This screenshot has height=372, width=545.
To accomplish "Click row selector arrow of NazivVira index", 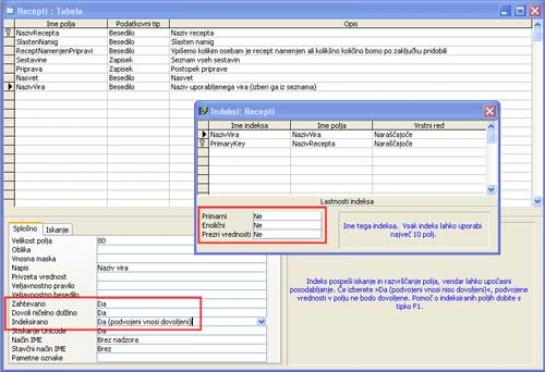I will 203,134.
